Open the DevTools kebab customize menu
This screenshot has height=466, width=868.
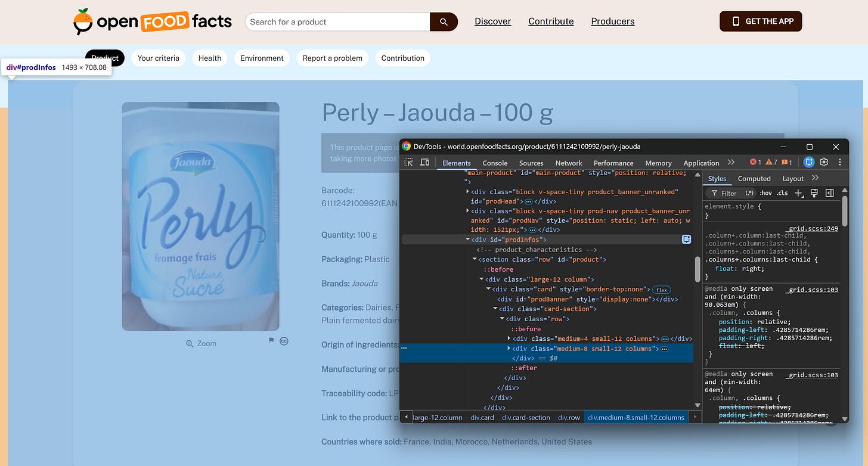[x=839, y=162]
